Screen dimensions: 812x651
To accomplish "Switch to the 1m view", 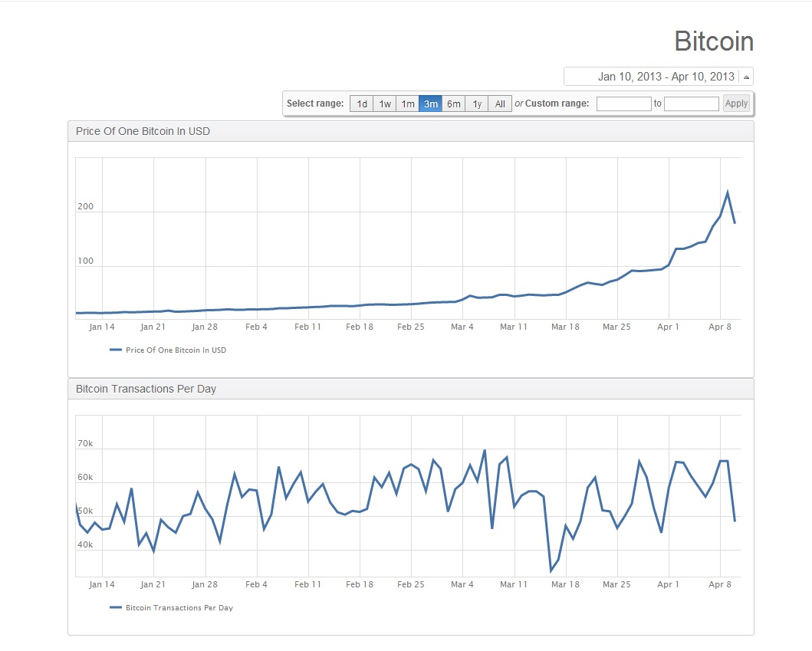I will pyautogui.click(x=407, y=104).
